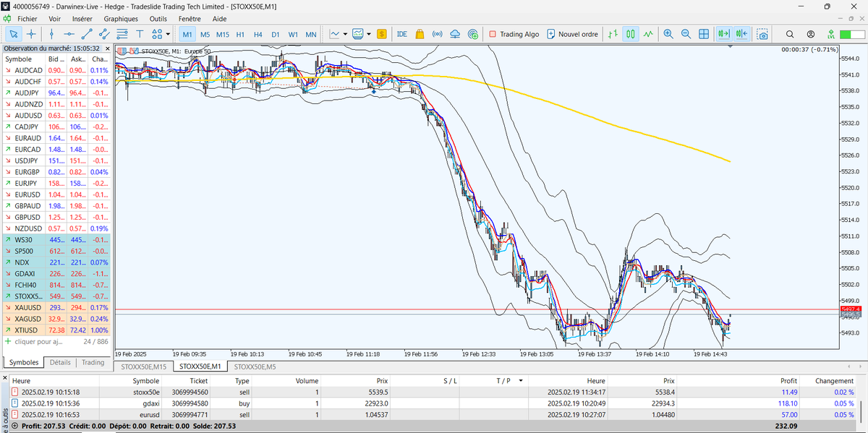Screen dimensions: 868x433
Task: Open the Graphiques menu
Action: [x=121, y=19]
